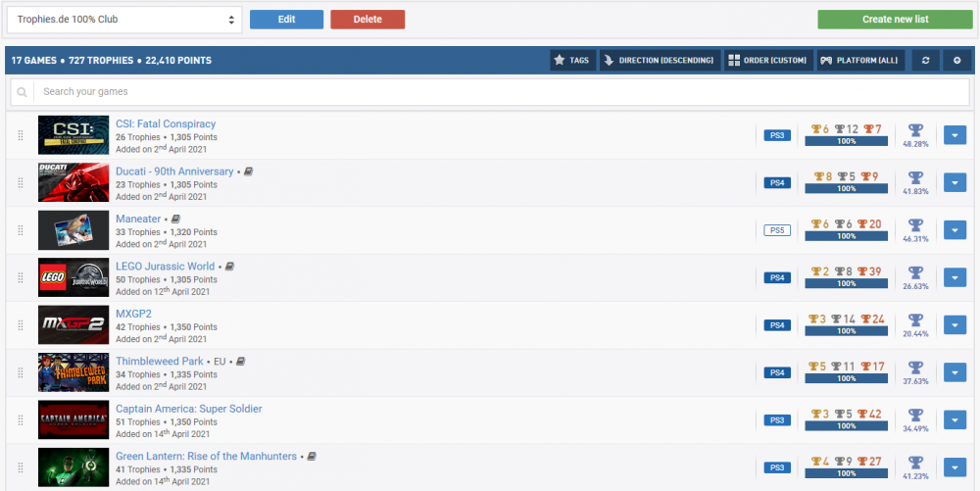This screenshot has height=491, width=980.
Task: Click the Create new list button
Action: click(x=895, y=19)
